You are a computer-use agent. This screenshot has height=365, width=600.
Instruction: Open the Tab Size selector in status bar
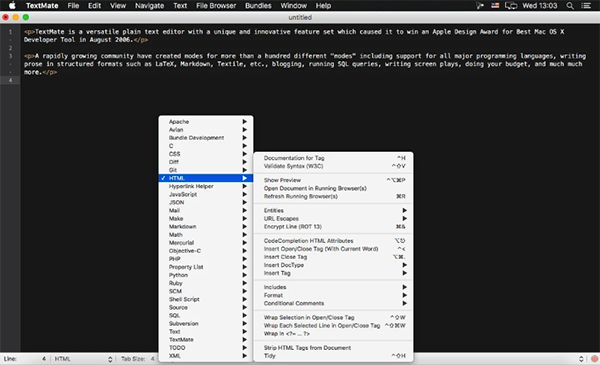click(x=138, y=359)
